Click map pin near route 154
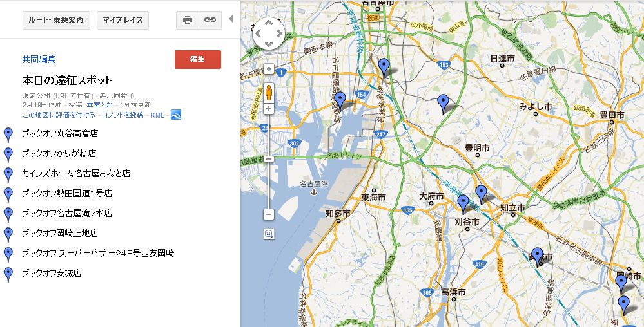The width and height of the screenshot is (644, 327). coord(340,101)
